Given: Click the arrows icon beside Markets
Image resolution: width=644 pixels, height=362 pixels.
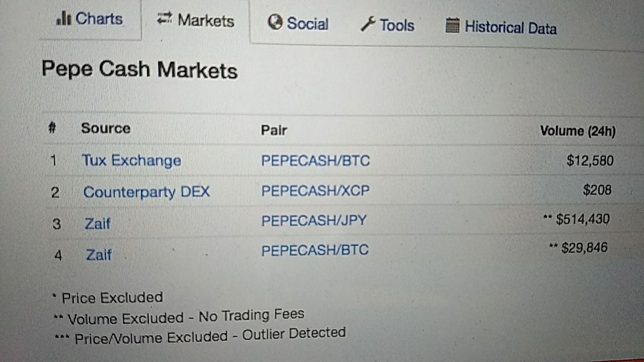Looking at the screenshot, I should [x=165, y=19].
